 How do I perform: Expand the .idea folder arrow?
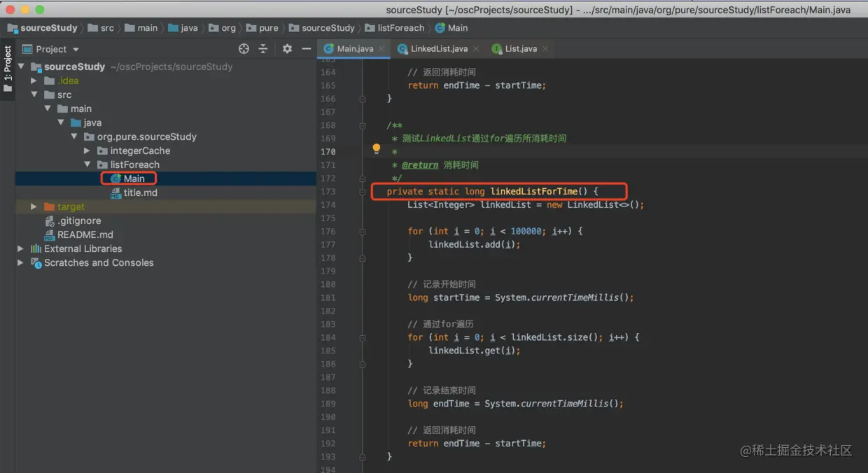(34, 80)
